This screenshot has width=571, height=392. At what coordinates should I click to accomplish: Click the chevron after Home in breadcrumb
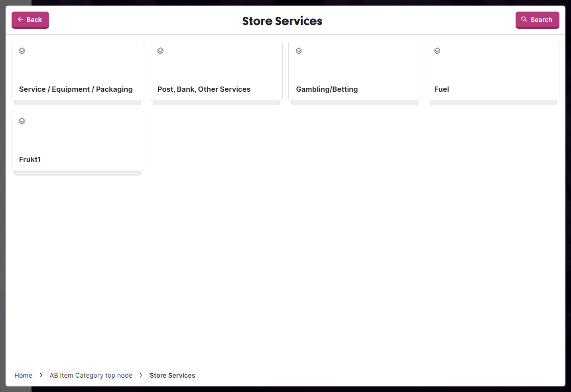click(41, 375)
